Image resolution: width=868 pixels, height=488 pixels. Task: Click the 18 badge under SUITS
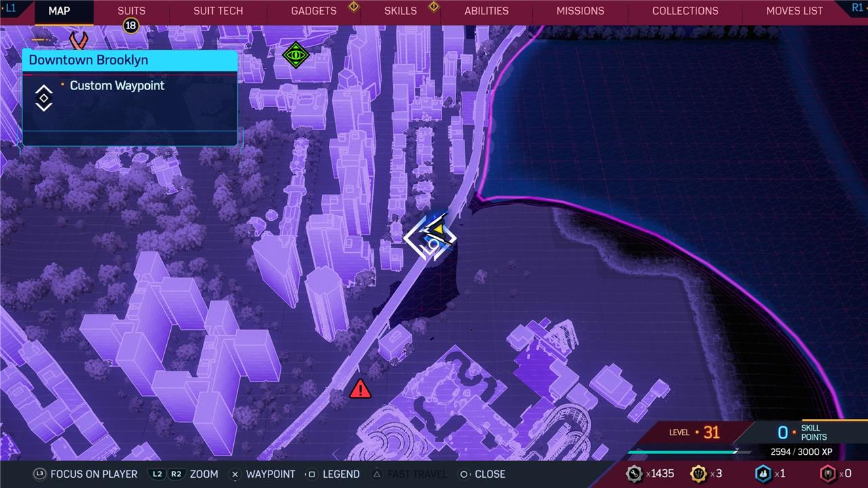pos(130,26)
